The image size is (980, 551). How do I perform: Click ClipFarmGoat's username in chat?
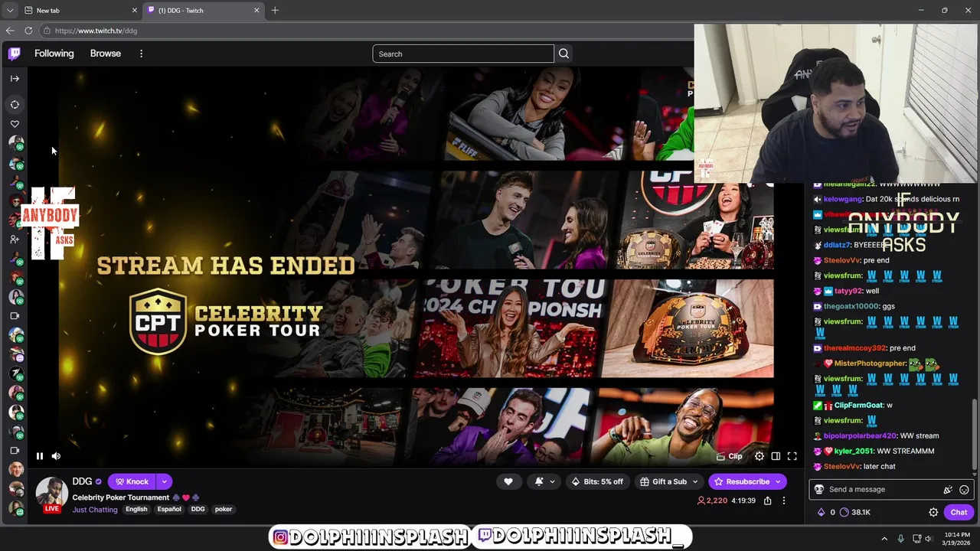click(859, 405)
